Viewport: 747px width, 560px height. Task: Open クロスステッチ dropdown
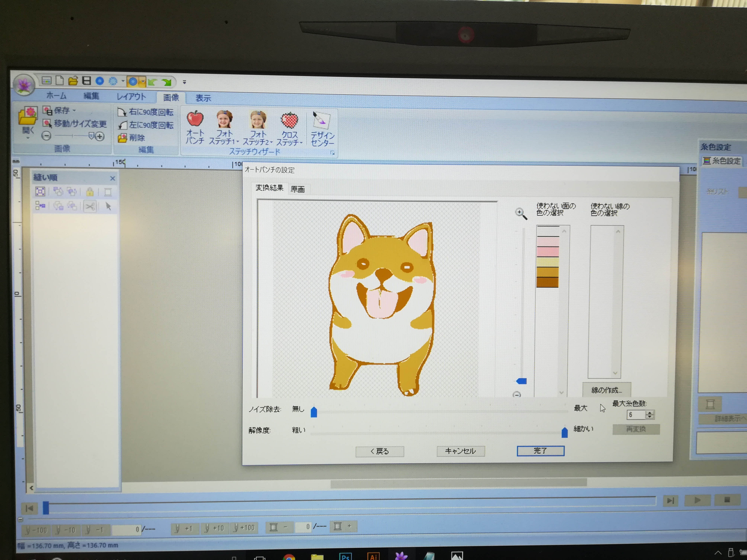click(301, 143)
